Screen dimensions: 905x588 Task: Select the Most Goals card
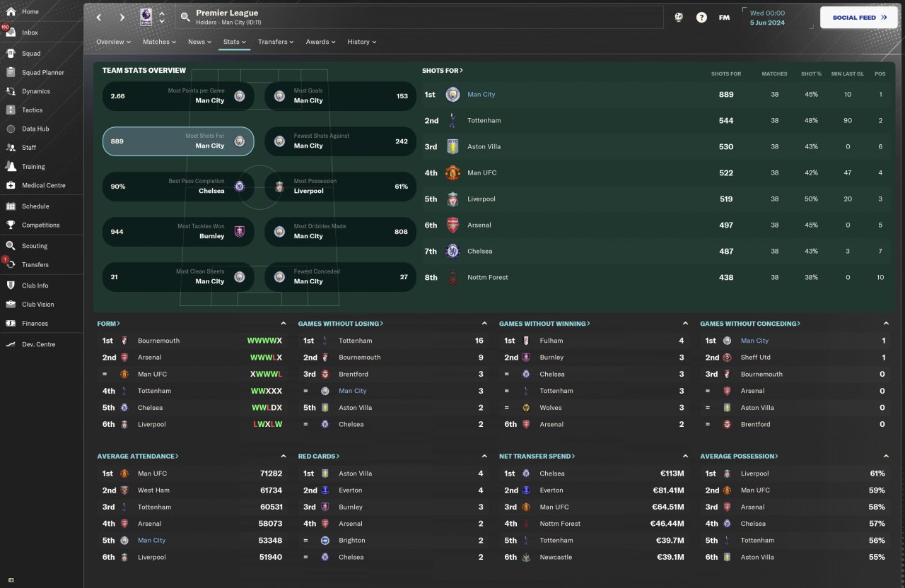pos(341,96)
